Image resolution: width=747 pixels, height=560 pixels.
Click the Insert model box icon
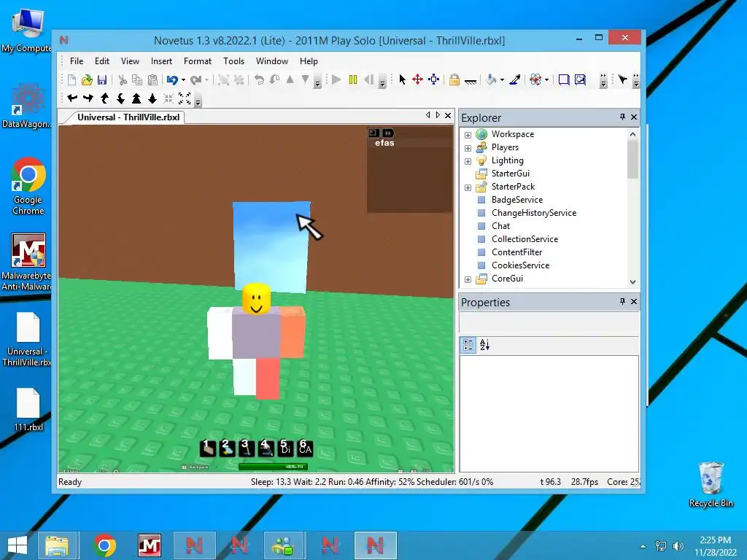580,79
